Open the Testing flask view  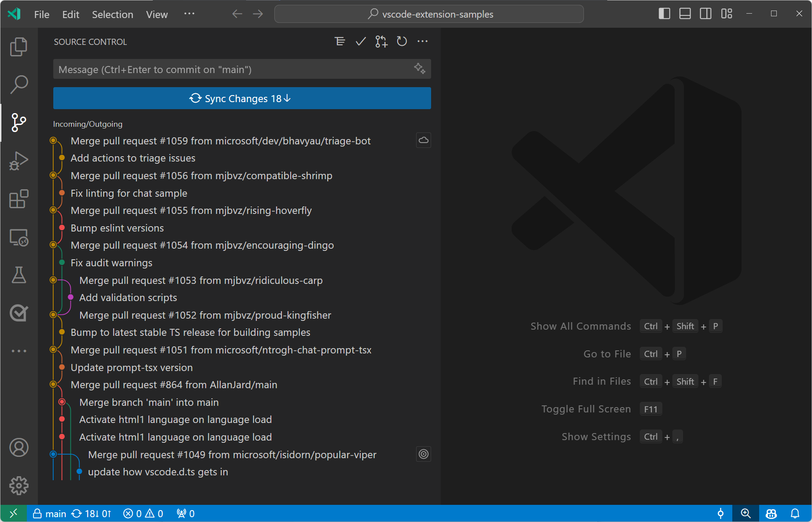[x=18, y=275]
